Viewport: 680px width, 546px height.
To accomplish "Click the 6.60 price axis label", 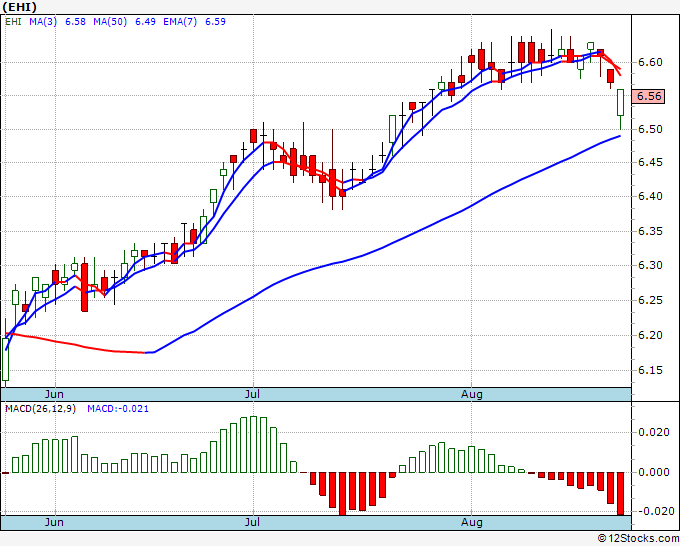I will [x=650, y=62].
